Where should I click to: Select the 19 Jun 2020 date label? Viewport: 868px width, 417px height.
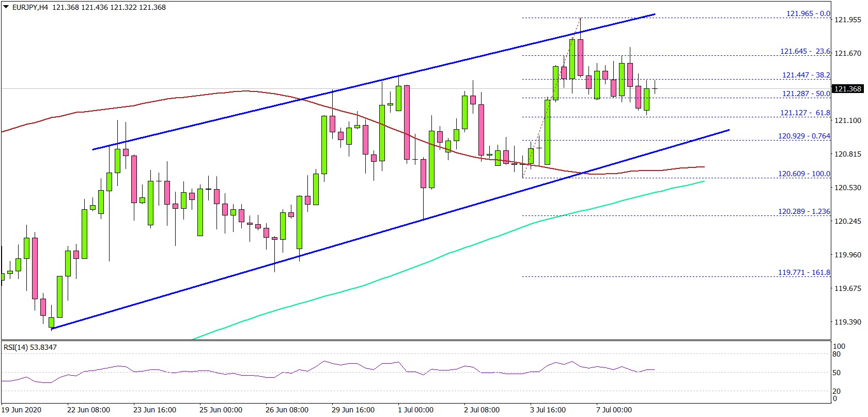coord(21,410)
